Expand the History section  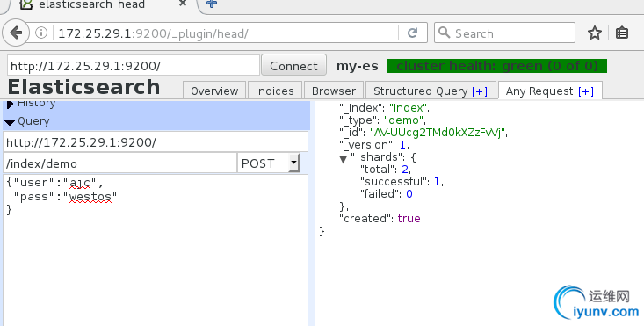point(156,105)
